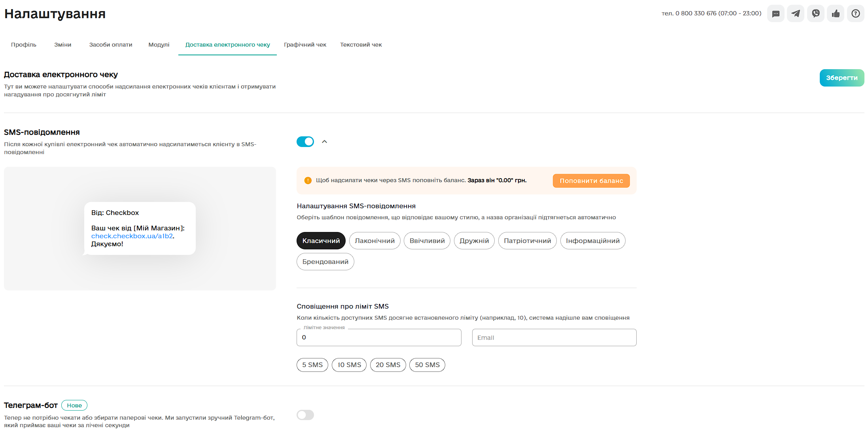This screenshot has height=443, width=868.
Task: Pick the Брендований template option
Action: (x=325, y=262)
